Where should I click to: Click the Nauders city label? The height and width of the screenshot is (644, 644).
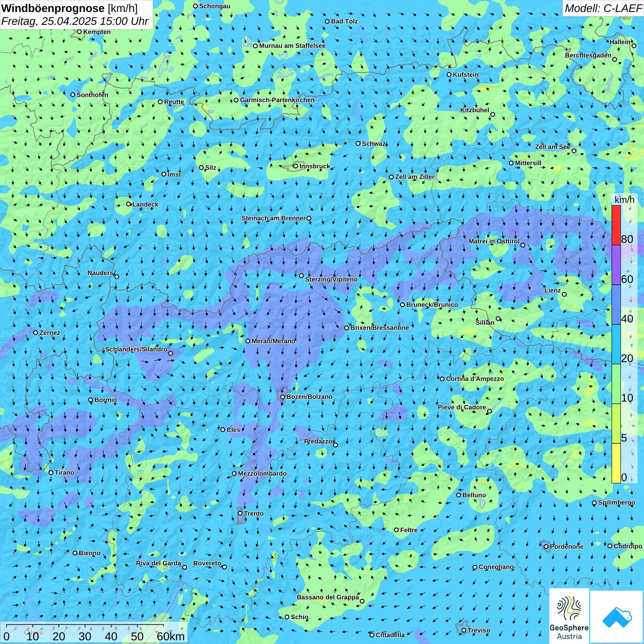[x=100, y=273]
